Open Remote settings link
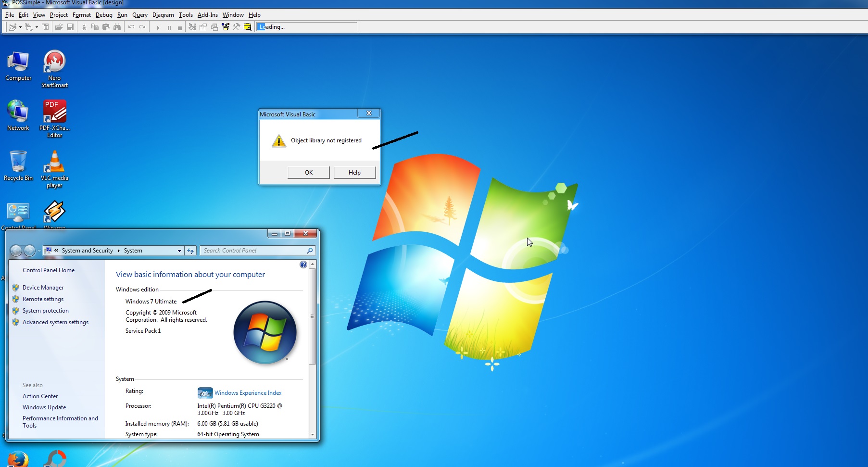This screenshot has width=868, height=467. [x=43, y=299]
